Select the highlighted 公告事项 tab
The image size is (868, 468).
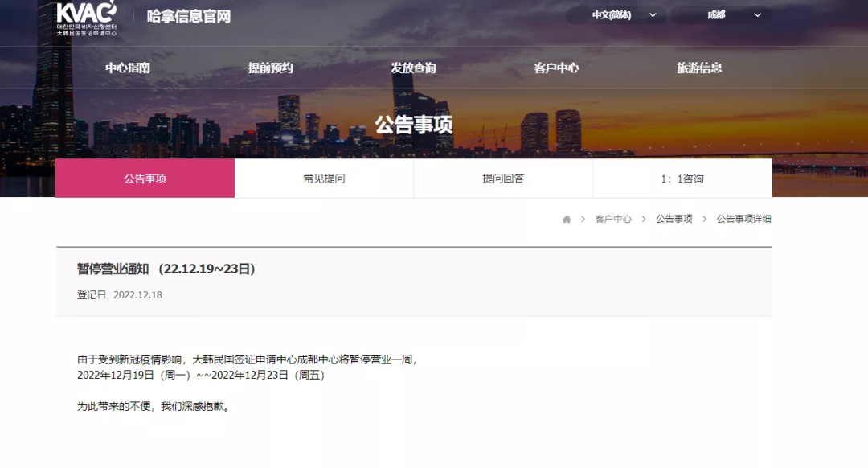[144, 179]
